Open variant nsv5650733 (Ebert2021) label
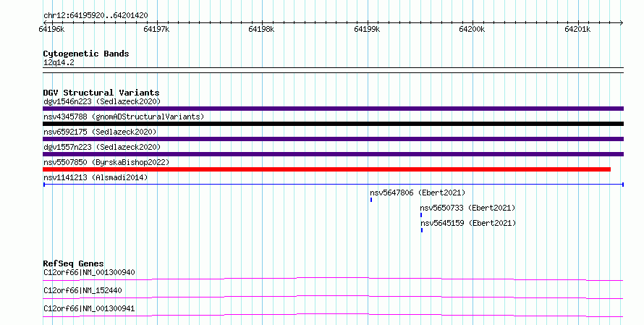Screen dimensions: 644x325 coord(467,208)
